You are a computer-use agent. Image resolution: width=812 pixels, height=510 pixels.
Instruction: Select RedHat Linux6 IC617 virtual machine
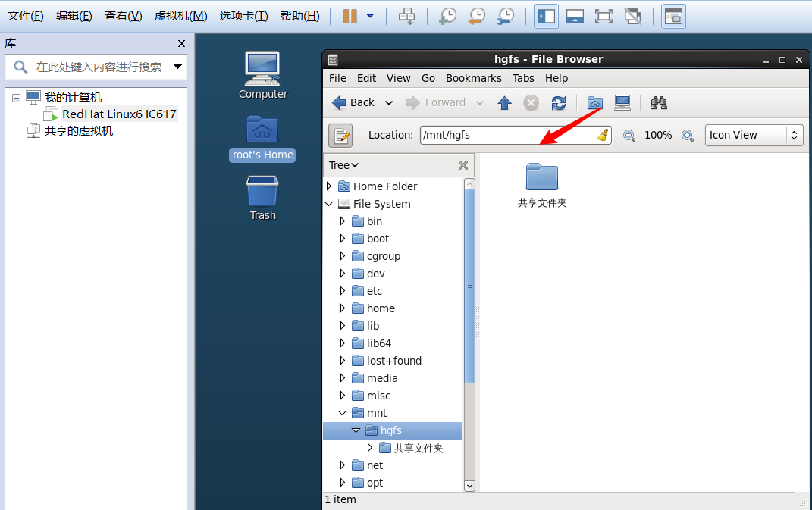pos(119,114)
